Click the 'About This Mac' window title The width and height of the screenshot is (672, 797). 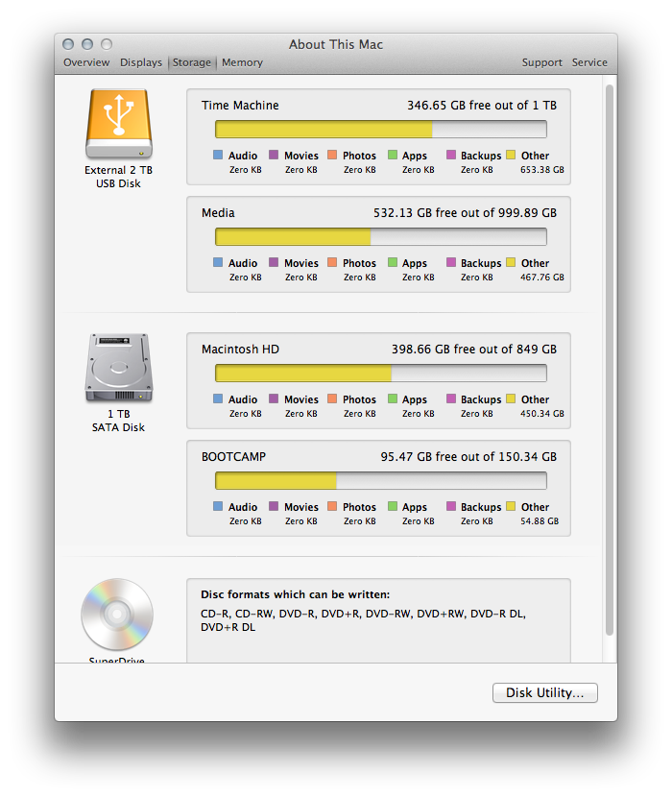coord(336,45)
